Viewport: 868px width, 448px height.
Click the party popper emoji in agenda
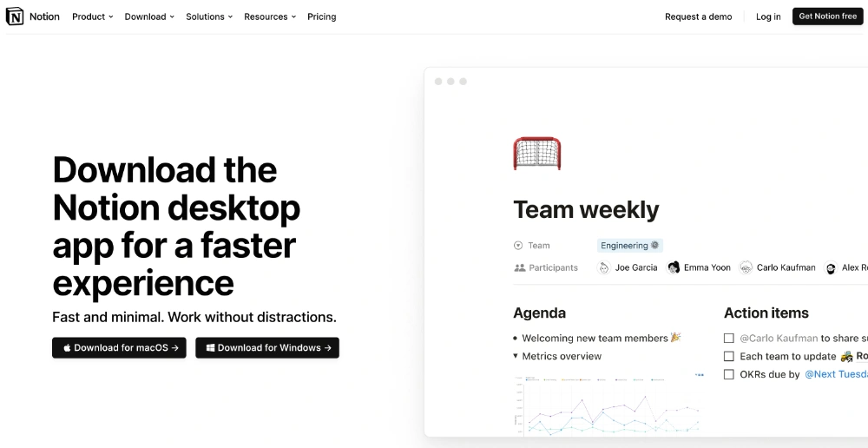675,337
